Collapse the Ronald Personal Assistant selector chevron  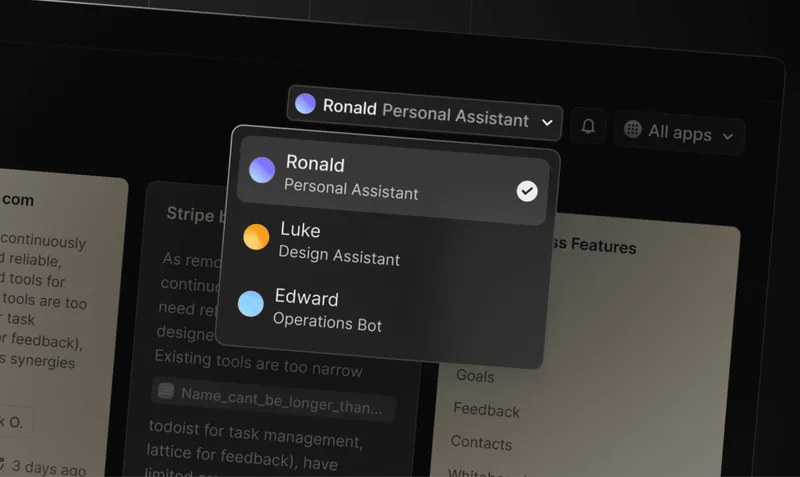(547, 122)
